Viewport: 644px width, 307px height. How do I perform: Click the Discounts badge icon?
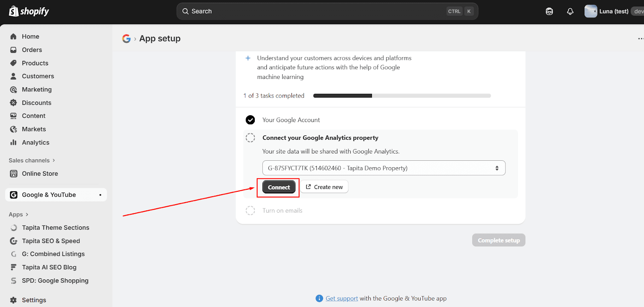coord(13,103)
